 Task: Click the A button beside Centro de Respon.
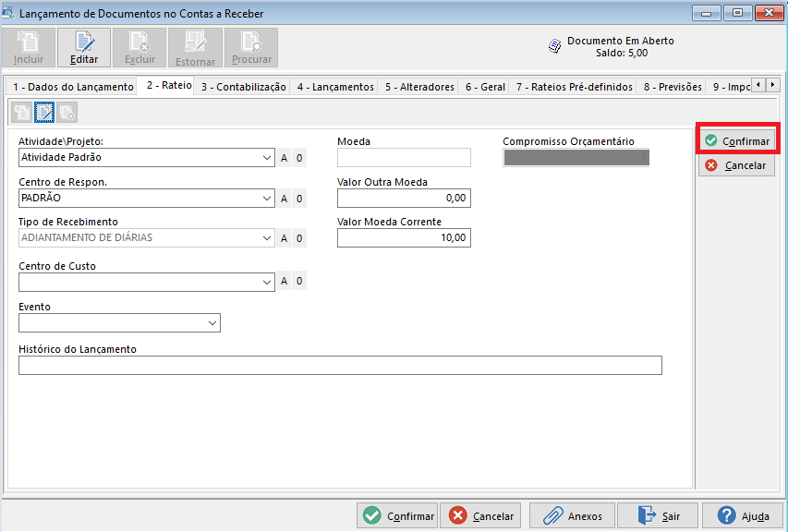pyautogui.click(x=284, y=199)
